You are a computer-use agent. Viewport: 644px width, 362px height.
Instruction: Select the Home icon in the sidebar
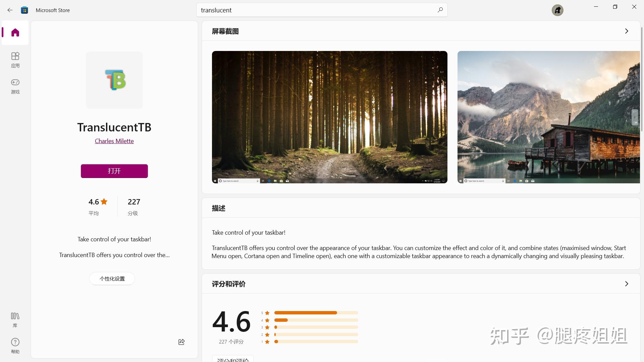(15, 32)
